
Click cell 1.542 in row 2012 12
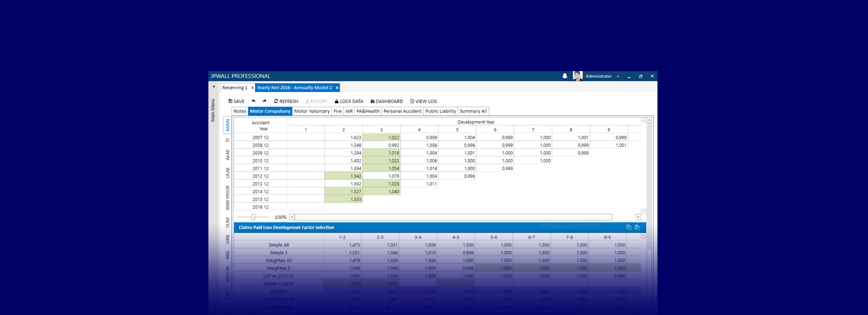(x=343, y=176)
